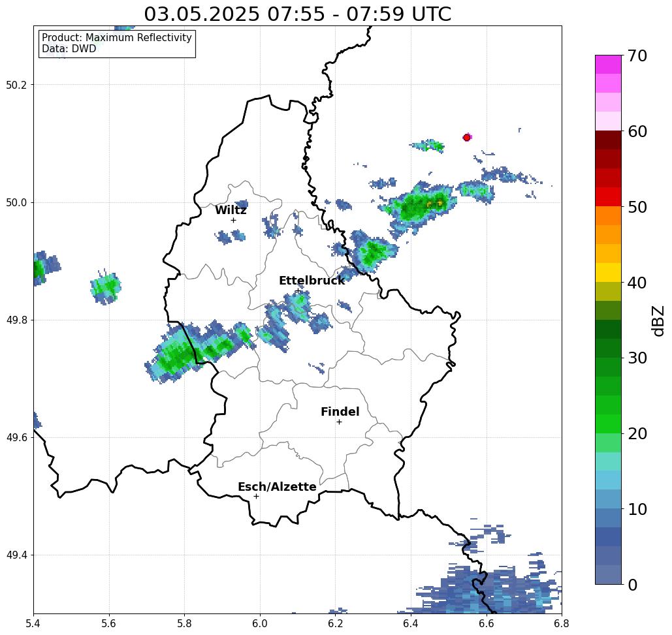Click the 'Product: Maximum Reflectivity' label

(116, 38)
